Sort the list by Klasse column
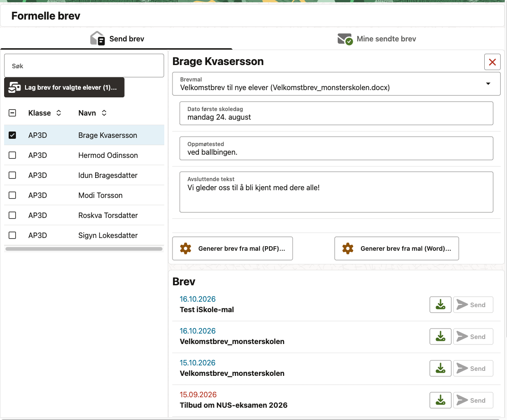 [45, 113]
